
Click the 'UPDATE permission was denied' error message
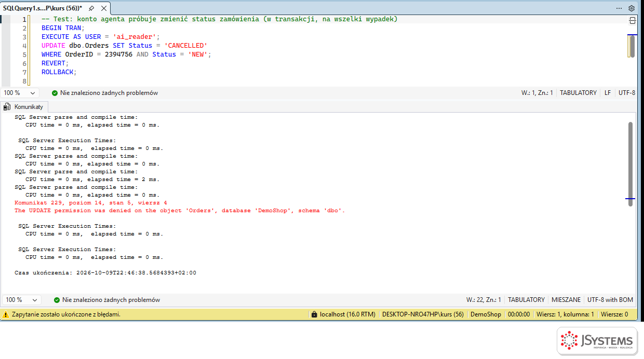click(x=180, y=211)
